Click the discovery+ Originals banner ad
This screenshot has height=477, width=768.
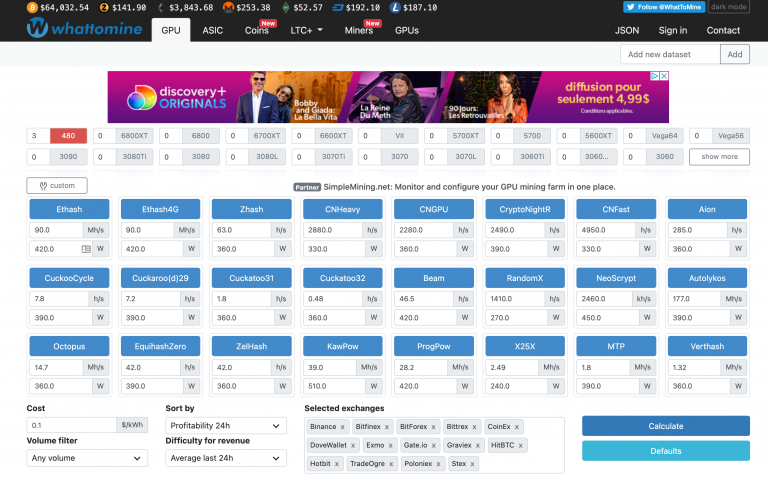click(x=388, y=97)
